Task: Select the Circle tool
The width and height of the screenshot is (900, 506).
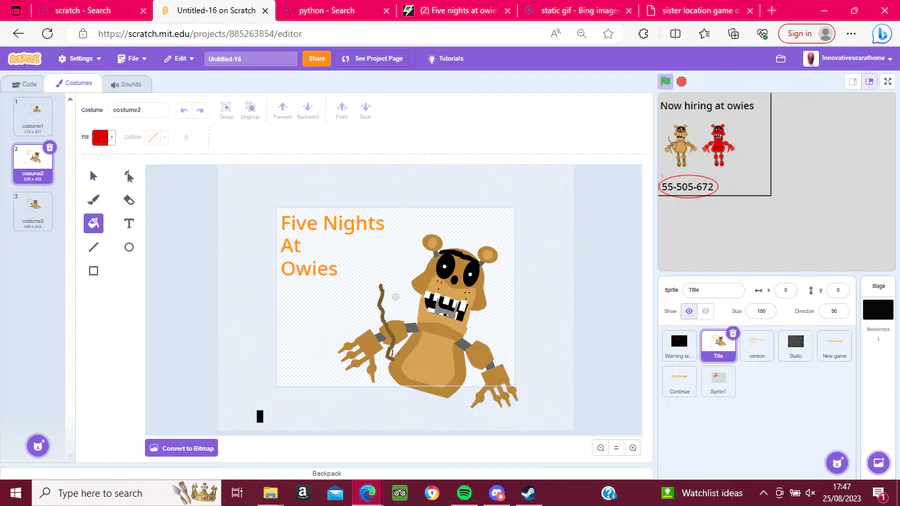Action: point(129,247)
